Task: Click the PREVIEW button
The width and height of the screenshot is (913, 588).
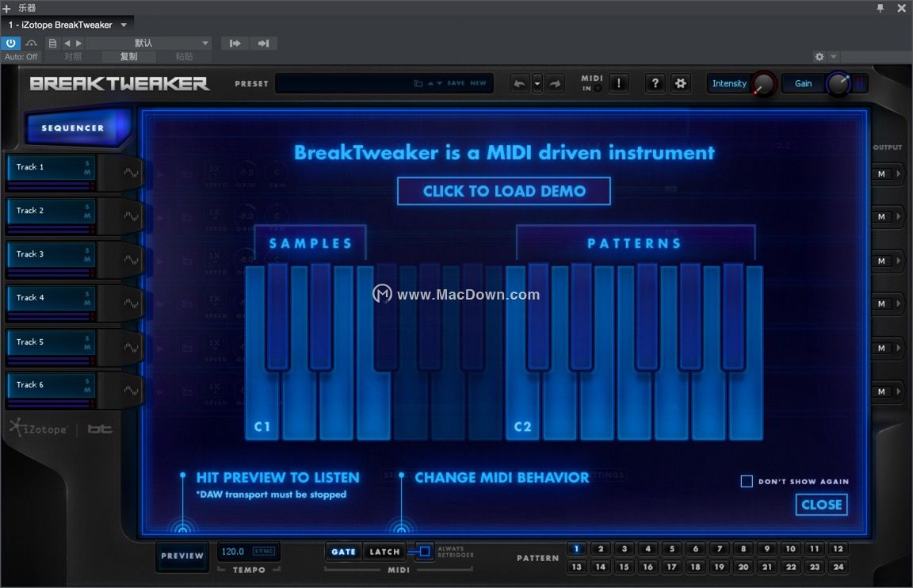Action: (x=182, y=556)
